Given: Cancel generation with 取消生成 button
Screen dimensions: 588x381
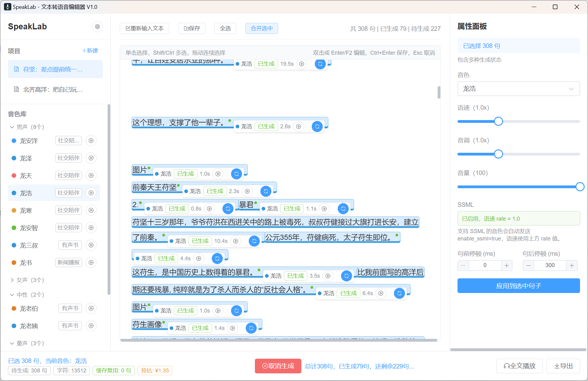Looking at the screenshot, I should [x=278, y=366].
